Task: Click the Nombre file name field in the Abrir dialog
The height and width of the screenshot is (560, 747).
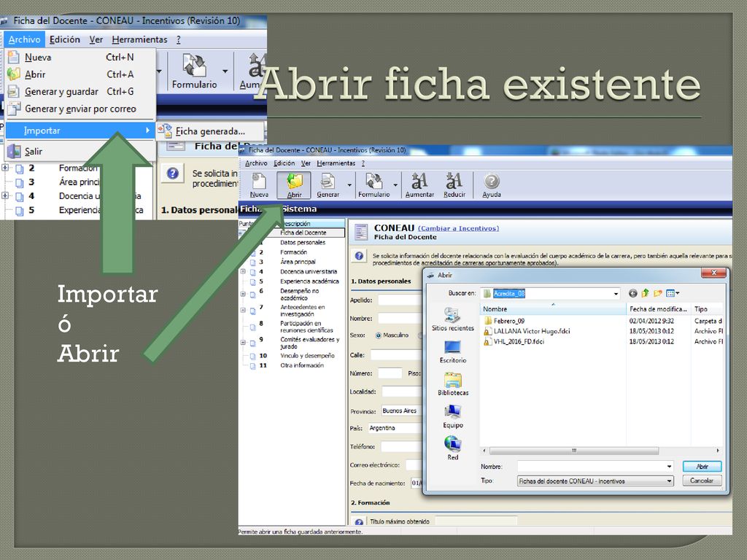Action: click(x=595, y=467)
